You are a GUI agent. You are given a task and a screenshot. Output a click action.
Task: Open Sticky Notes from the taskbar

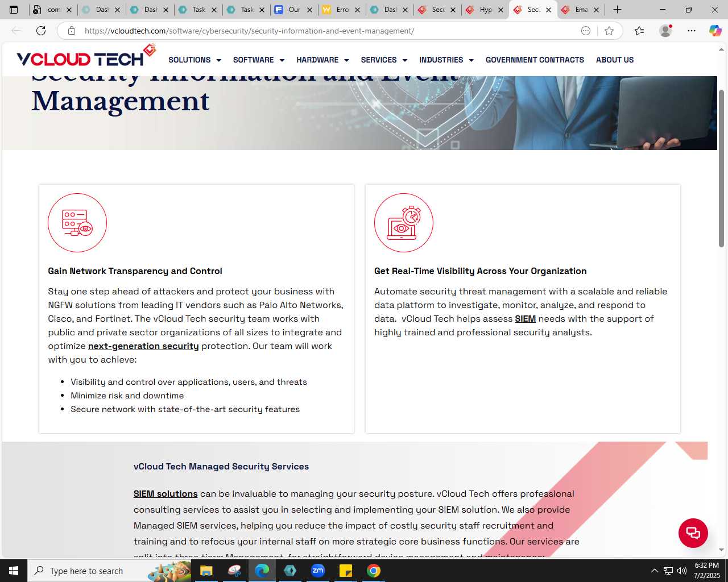point(346,571)
